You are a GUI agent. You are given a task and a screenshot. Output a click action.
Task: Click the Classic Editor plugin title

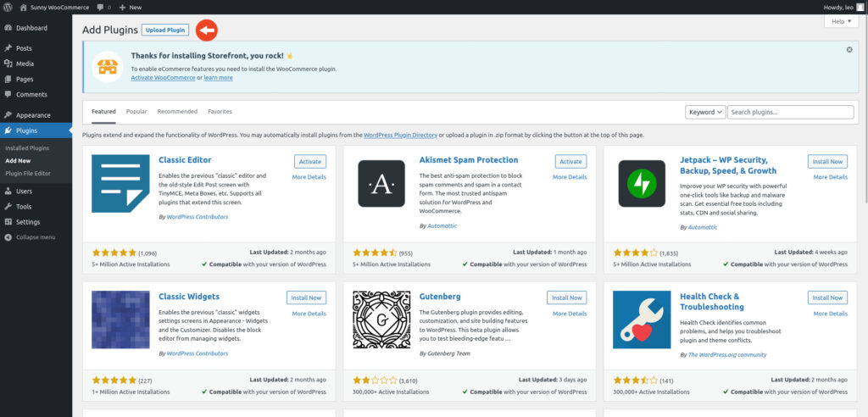pyautogui.click(x=185, y=159)
